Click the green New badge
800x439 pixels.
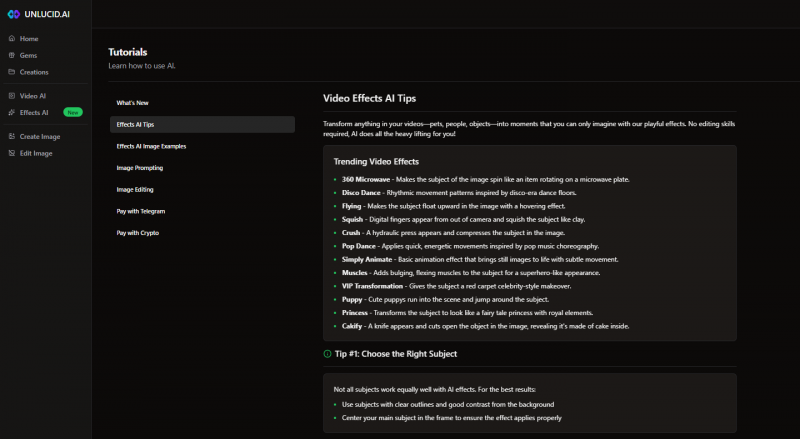[72, 113]
